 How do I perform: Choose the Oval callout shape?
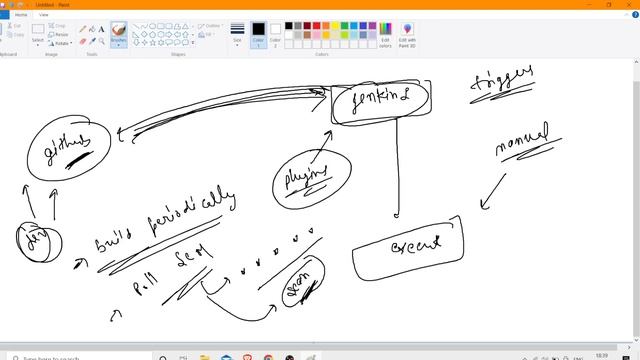pos(177,42)
